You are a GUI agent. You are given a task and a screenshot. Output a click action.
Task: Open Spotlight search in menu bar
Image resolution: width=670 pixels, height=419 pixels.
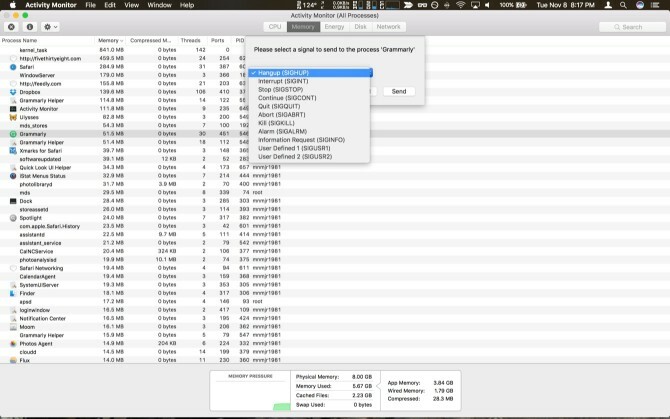623,5
